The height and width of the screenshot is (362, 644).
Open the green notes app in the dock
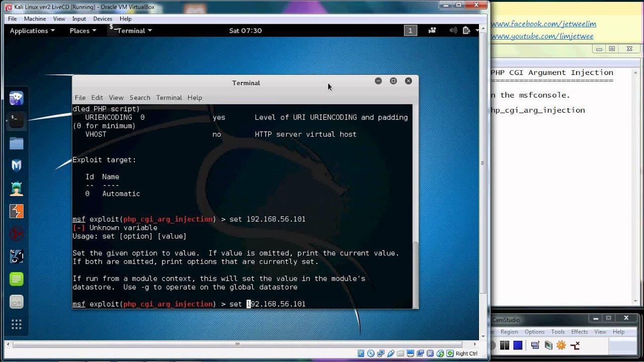16,279
